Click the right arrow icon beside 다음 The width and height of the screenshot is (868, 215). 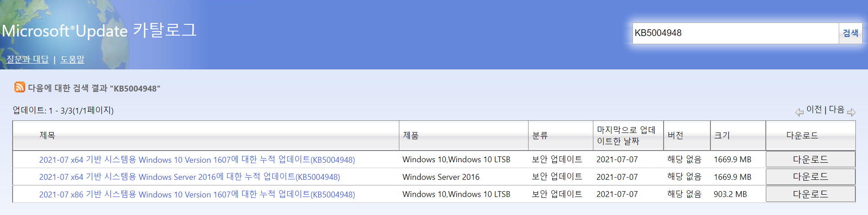coord(851,112)
